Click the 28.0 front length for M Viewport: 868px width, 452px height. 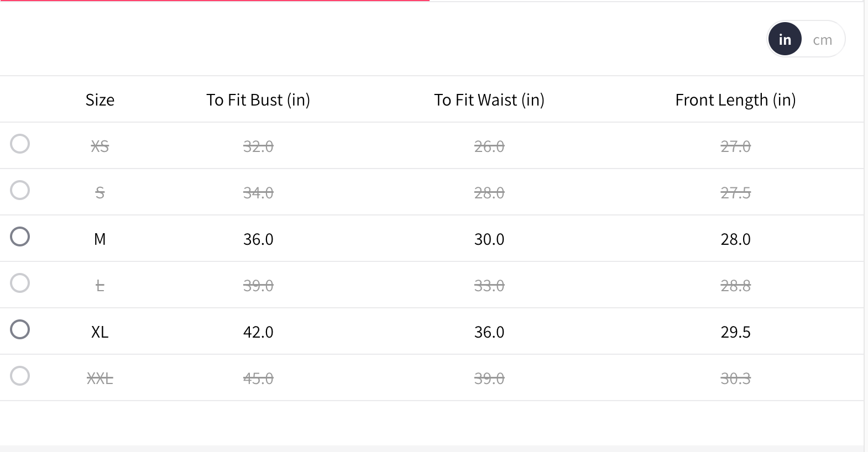pyautogui.click(x=735, y=239)
